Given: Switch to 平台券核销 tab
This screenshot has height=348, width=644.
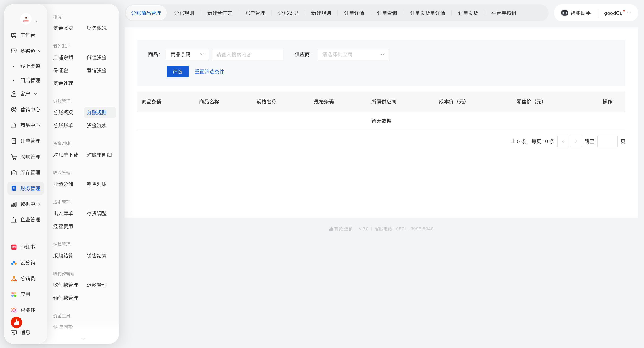Looking at the screenshot, I should 504,13.
